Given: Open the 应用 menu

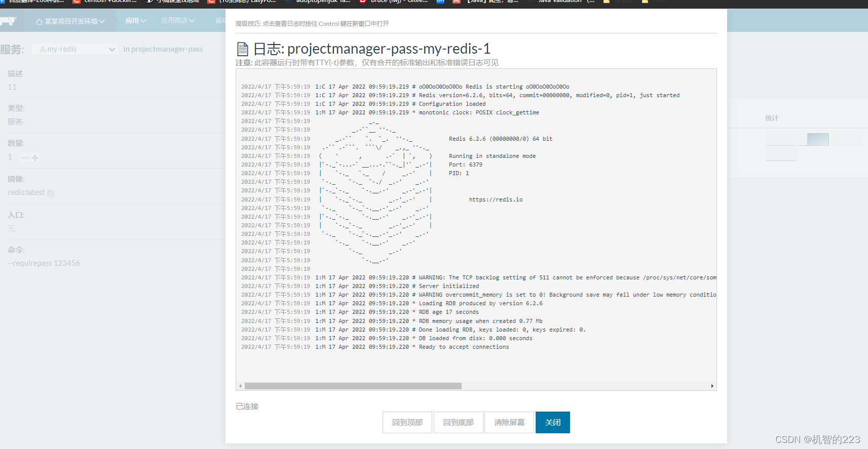Looking at the screenshot, I should tap(136, 21).
